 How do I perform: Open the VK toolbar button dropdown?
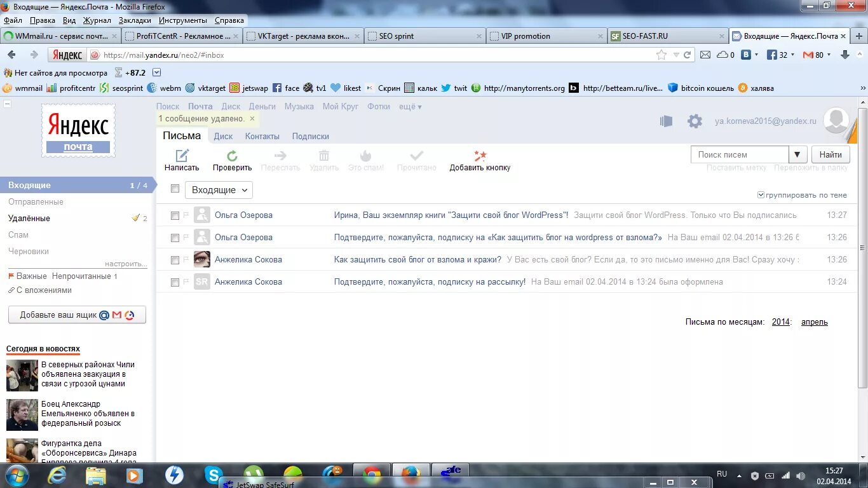[755, 55]
